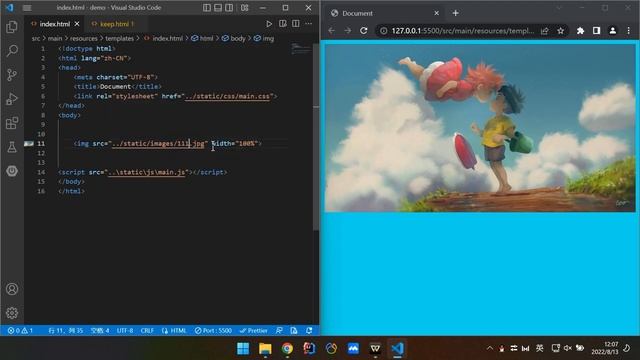
Task: Close the index.html tab
Action: click(77, 24)
